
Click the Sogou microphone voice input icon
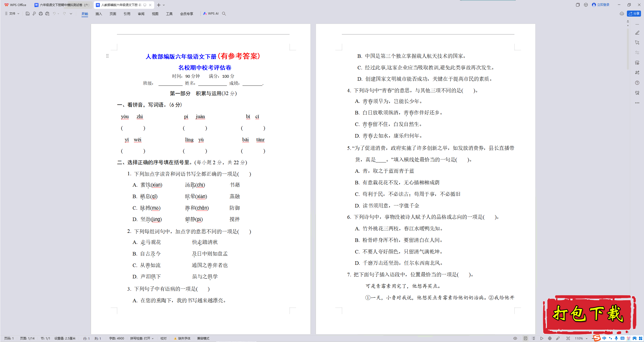616,338
